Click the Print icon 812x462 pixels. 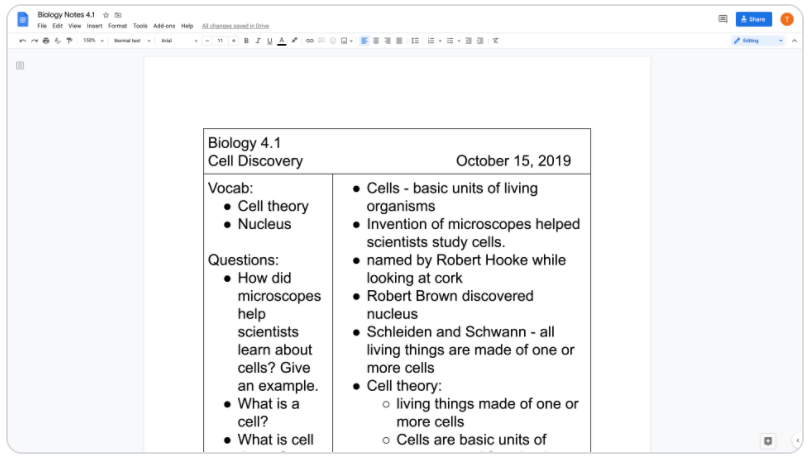pyautogui.click(x=46, y=41)
